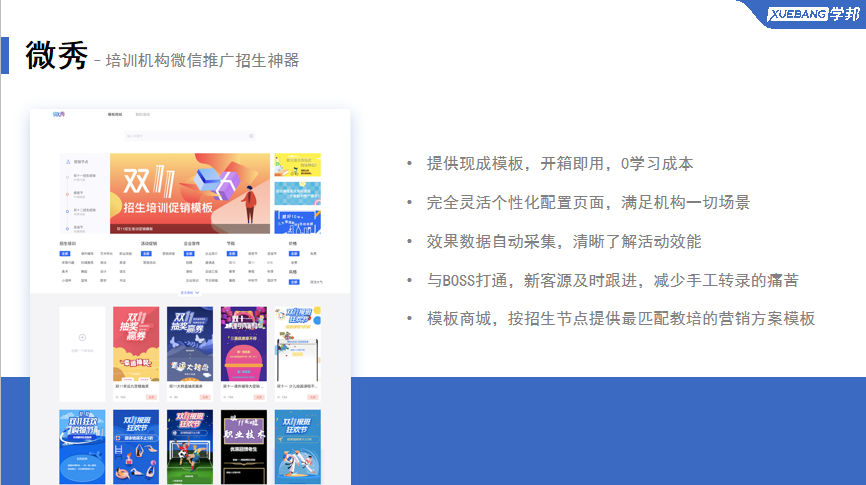This screenshot has height=485, width=866.
Task: Select the 全部 filter chip under 招生培训
Action: tap(65, 254)
